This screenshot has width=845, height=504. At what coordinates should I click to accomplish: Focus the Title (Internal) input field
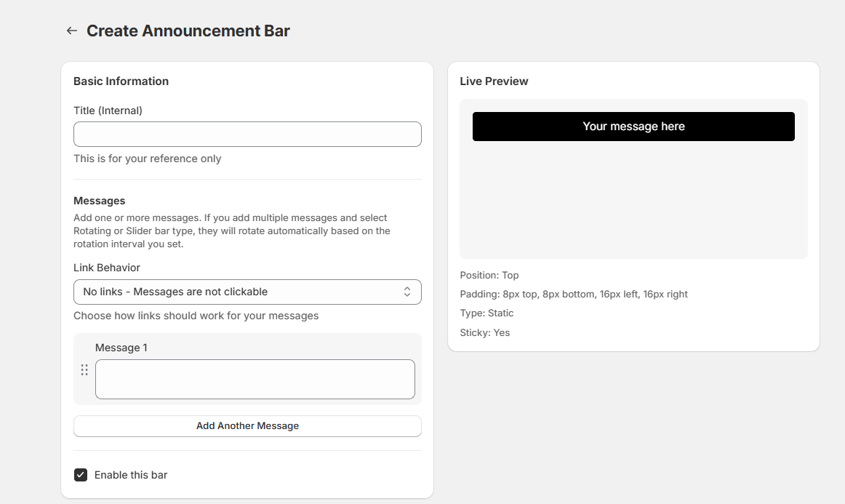pyautogui.click(x=247, y=135)
